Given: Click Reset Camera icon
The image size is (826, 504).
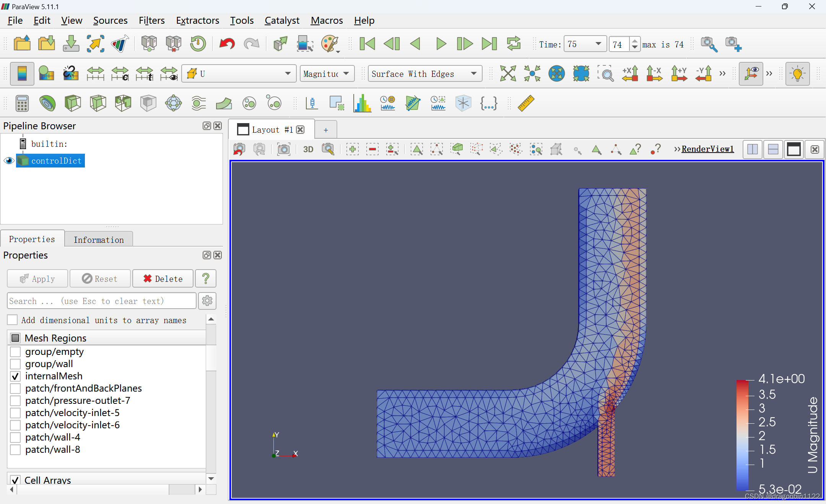Looking at the screenshot, I should [508, 73].
